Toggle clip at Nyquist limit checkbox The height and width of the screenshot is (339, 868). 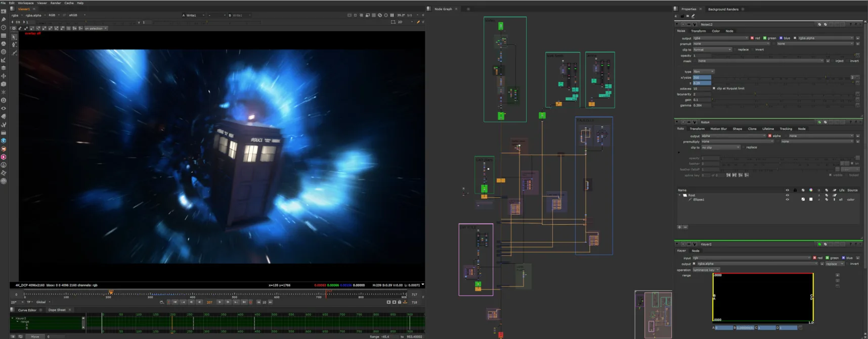coord(714,88)
